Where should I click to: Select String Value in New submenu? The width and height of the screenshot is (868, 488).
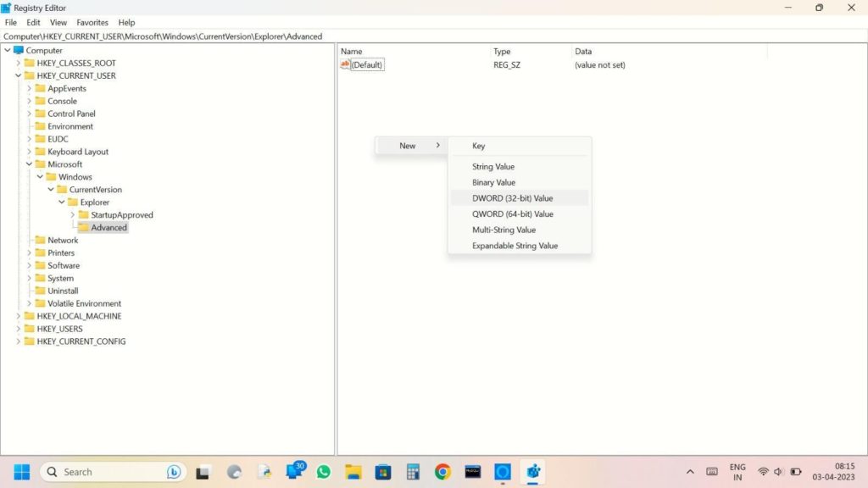pyautogui.click(x=493, y=167)
